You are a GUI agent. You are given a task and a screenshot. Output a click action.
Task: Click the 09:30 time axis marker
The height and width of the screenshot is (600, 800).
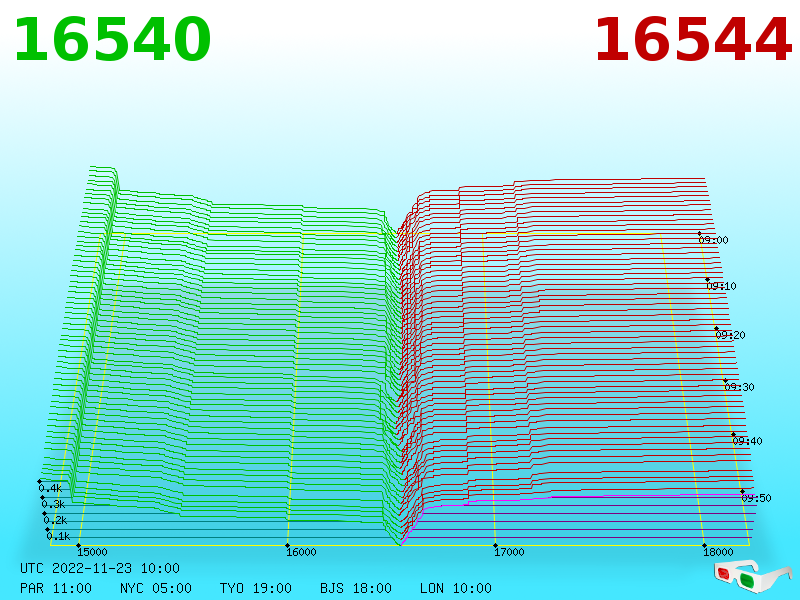point(739,387)
